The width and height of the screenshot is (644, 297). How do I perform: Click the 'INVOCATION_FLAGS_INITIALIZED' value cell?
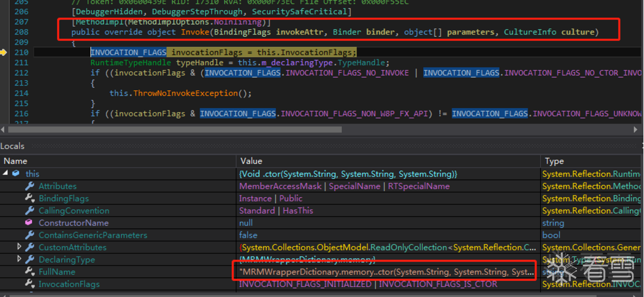pos(368,284)
